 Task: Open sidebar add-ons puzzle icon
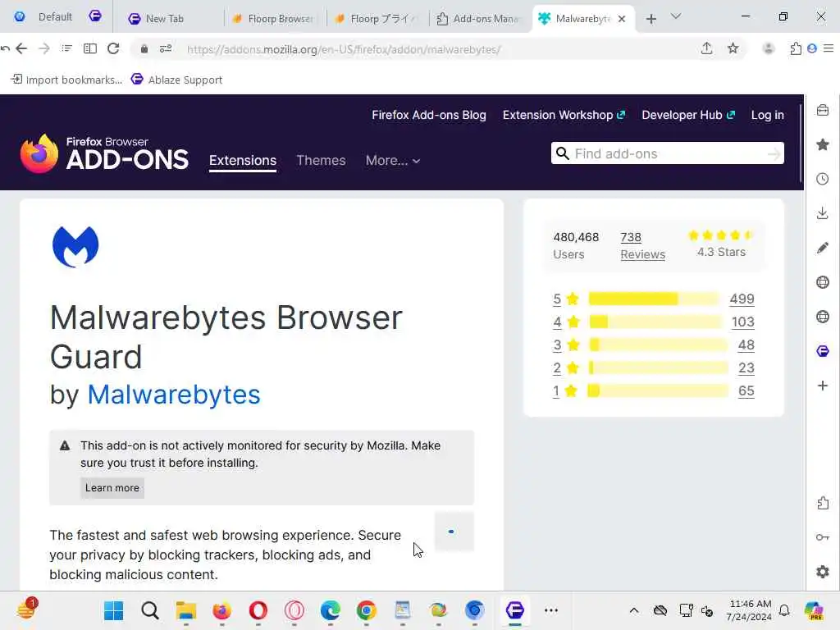click(x=823, y=503)
